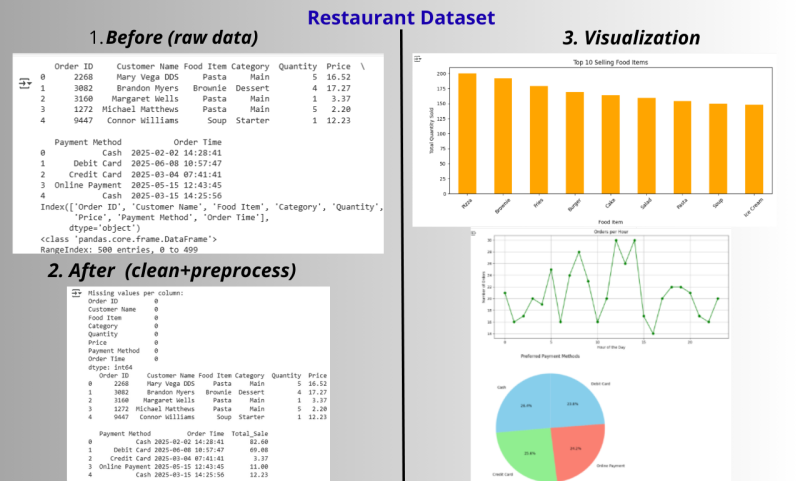The image size is (800, 481).
Task: Click the 'Before (raw data)' heading
Action: pyautogui.click(x=173, y=39)
